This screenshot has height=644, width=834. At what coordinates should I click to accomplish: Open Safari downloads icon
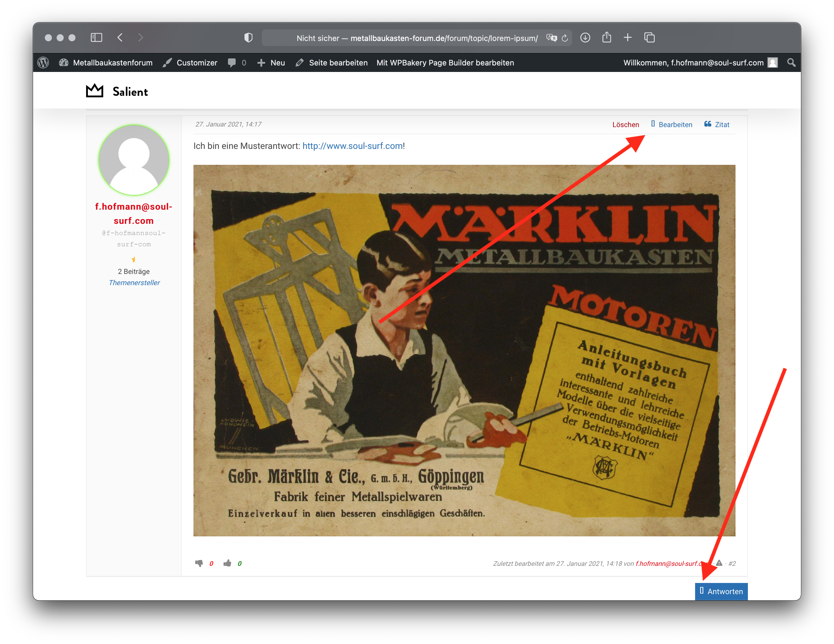[x=585, y=37]
